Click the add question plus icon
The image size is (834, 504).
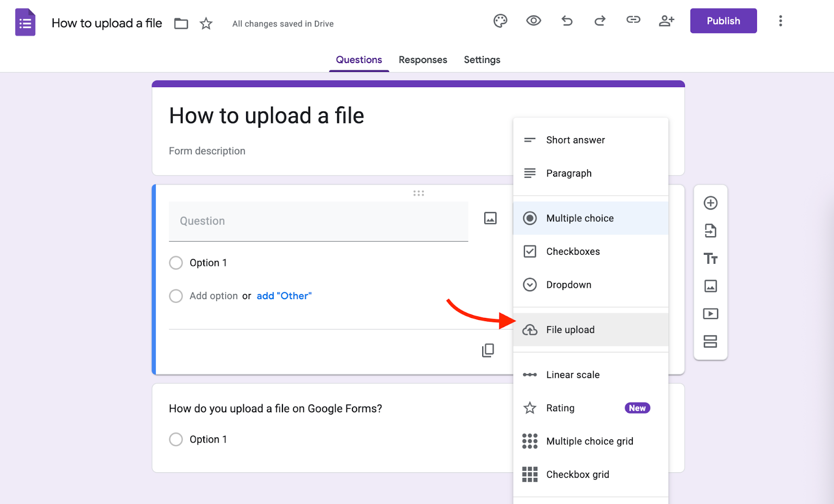coord(710,203)
